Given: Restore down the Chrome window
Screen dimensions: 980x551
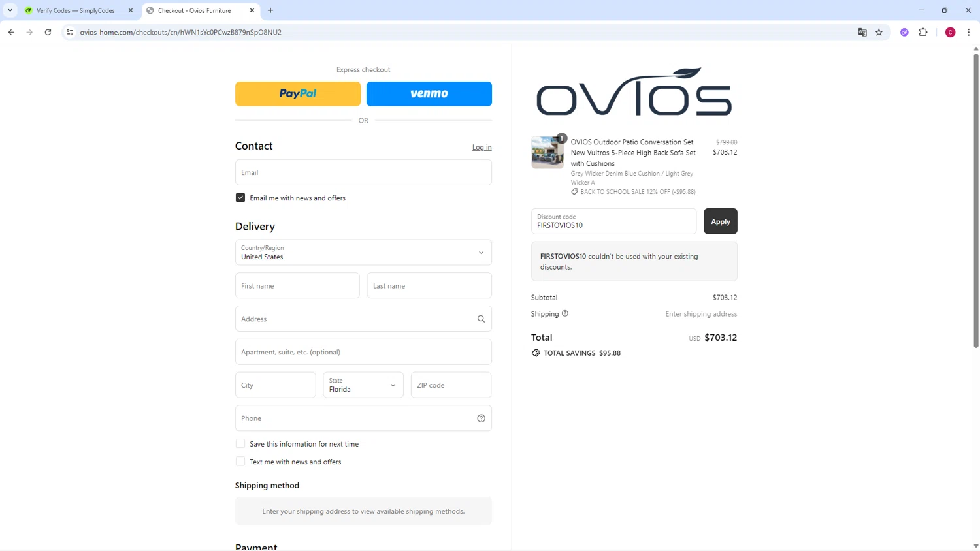Looking at the screenshot, I should pos(945,10).
